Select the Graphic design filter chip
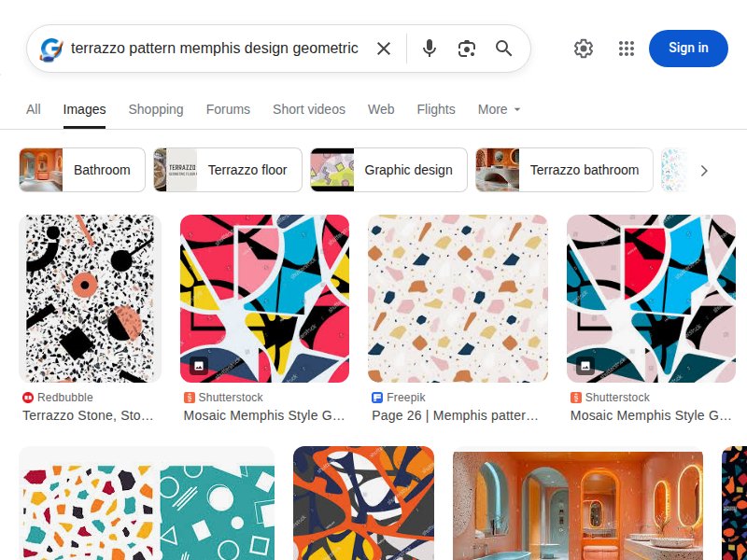747x560 pixels. click(408, 170)
